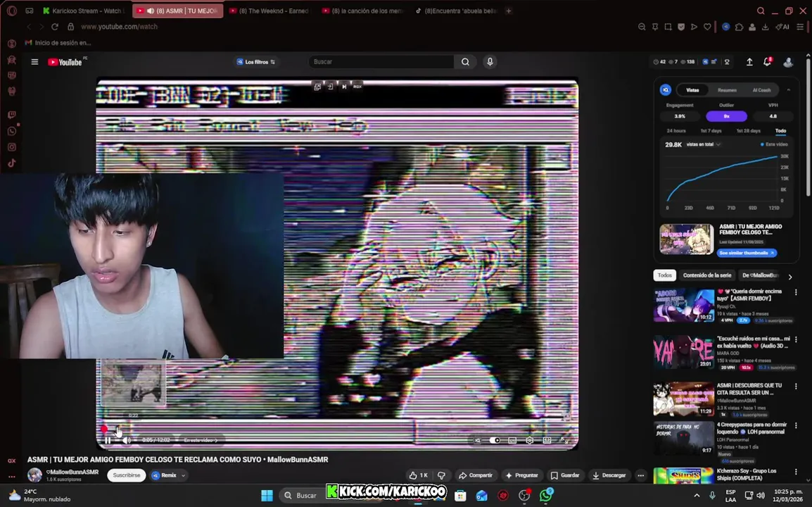The image size is (812, 507).
Task: Expand the En este vídeo chapter chevron
Action: tap(216, 440)
